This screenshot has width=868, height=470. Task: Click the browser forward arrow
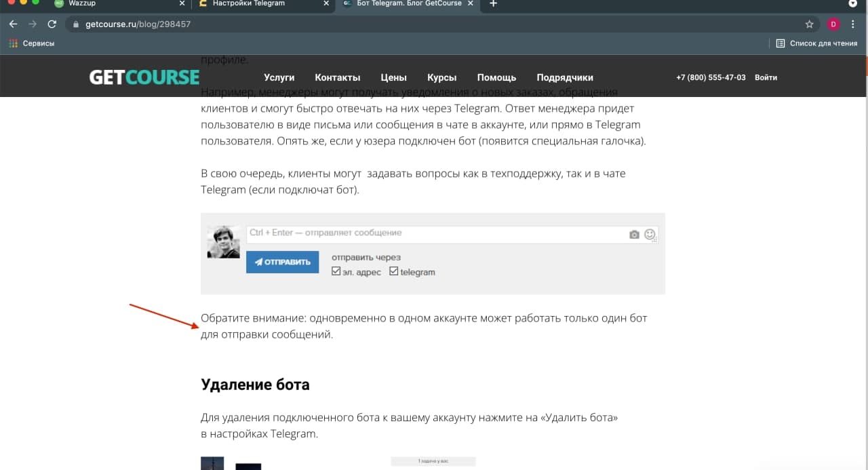click(33, 24)
